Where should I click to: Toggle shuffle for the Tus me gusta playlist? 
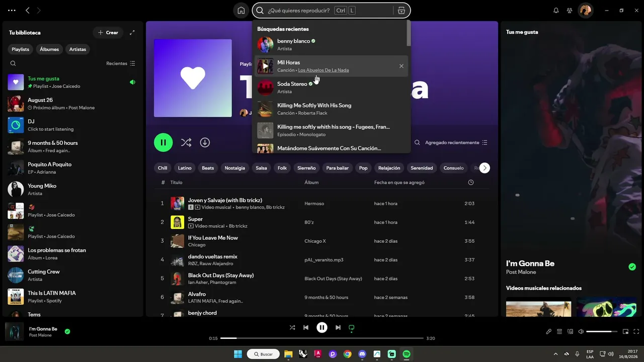[x=186, y=142]
